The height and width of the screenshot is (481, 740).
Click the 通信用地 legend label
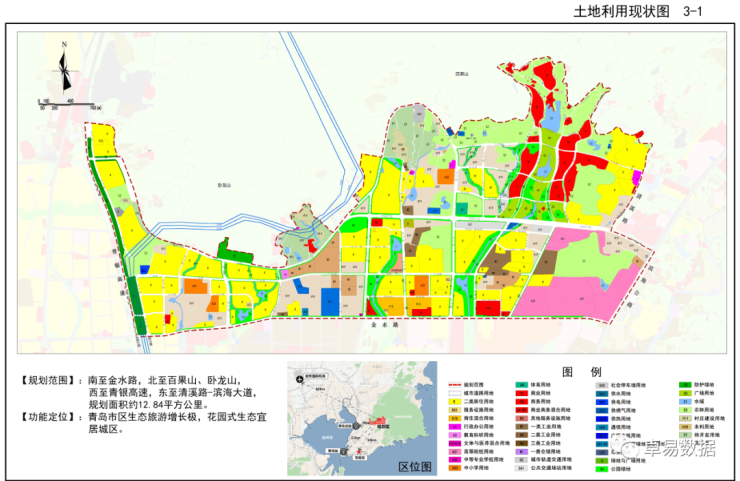621,427
